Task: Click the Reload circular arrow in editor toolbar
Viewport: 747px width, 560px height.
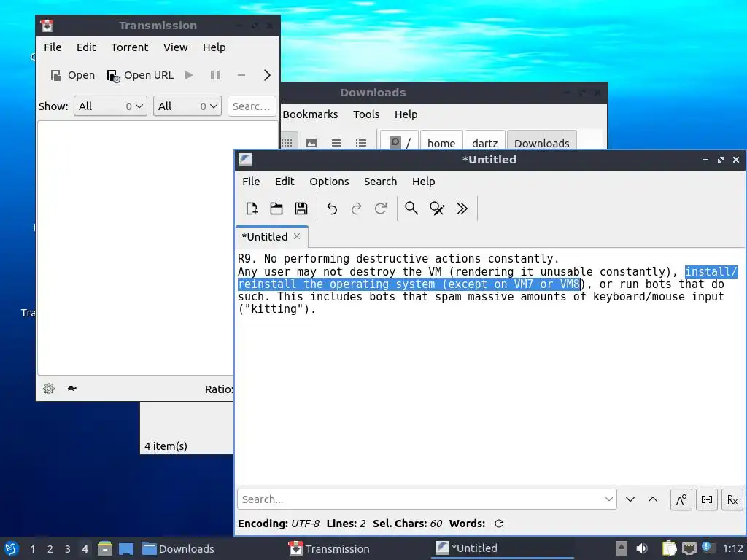Action: pos(381,209)
